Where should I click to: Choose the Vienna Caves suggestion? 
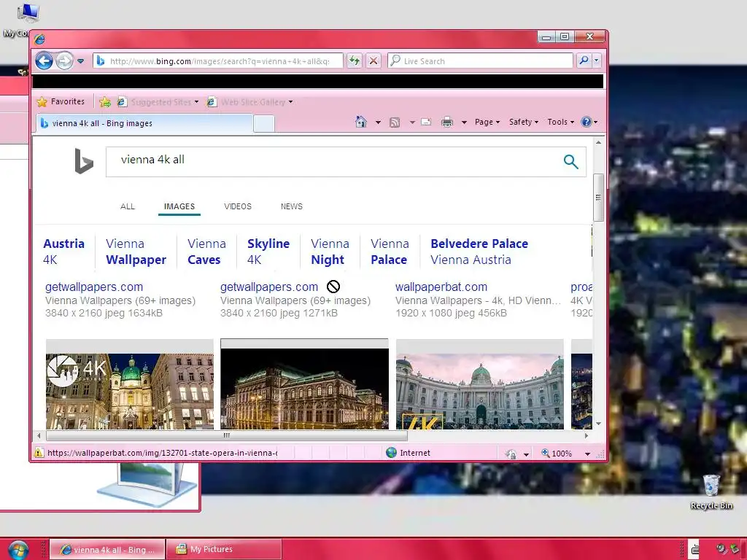(206, 252)
